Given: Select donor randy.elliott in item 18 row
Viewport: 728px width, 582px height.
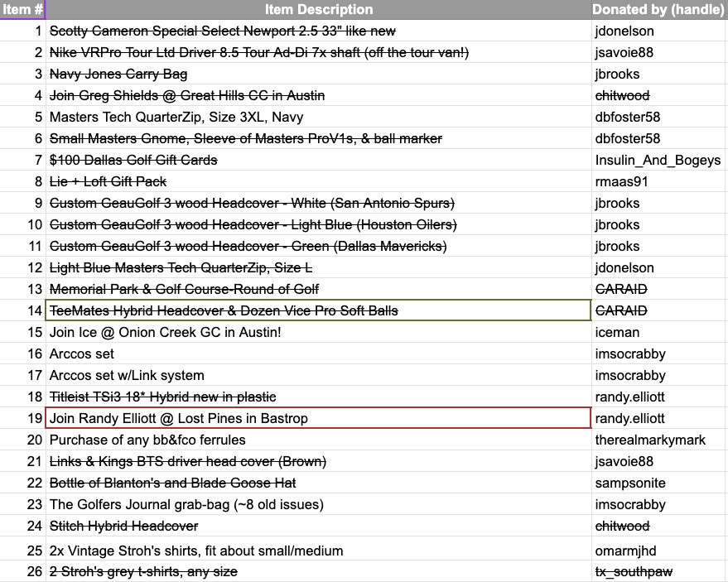Looking at the screenshot, I should tap(660, 397).
